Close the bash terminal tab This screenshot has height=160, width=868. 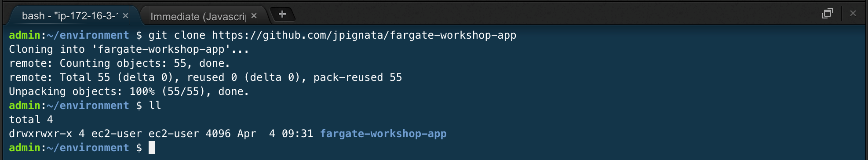tap(126, 16)
